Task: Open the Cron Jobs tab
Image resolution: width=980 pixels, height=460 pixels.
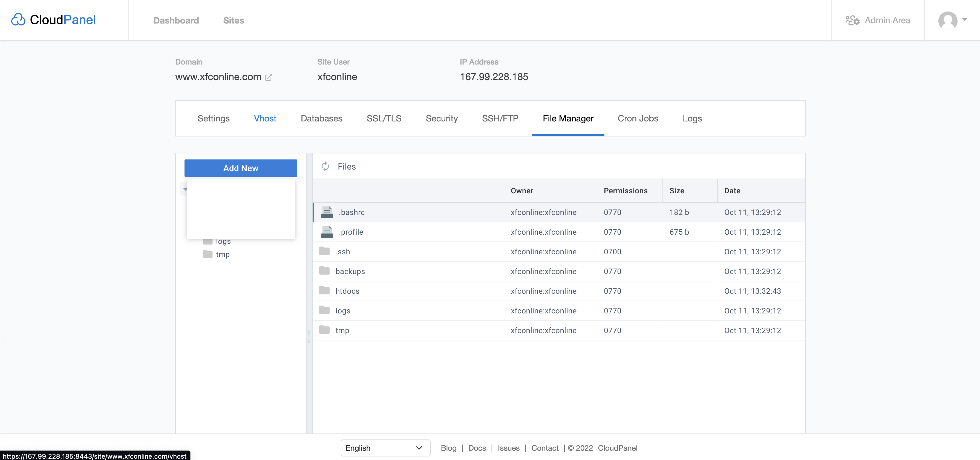Action: click(x=638, y=118)
